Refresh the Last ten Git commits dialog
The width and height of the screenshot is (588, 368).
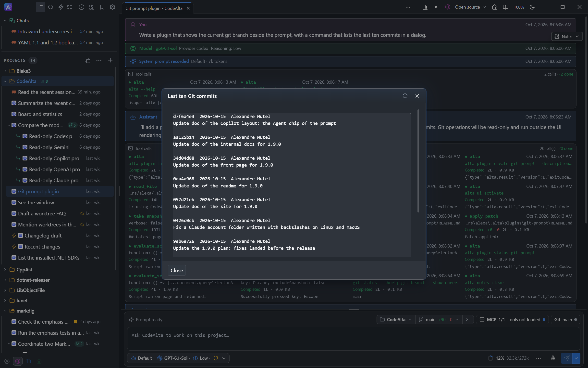pyautogui.click(x=405, y=96)
